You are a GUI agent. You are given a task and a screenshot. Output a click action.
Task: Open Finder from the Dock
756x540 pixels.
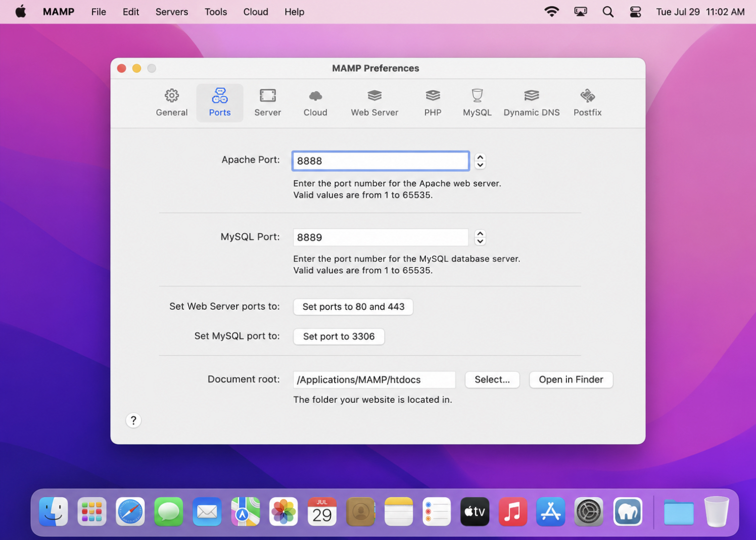(x=54, y=512)
